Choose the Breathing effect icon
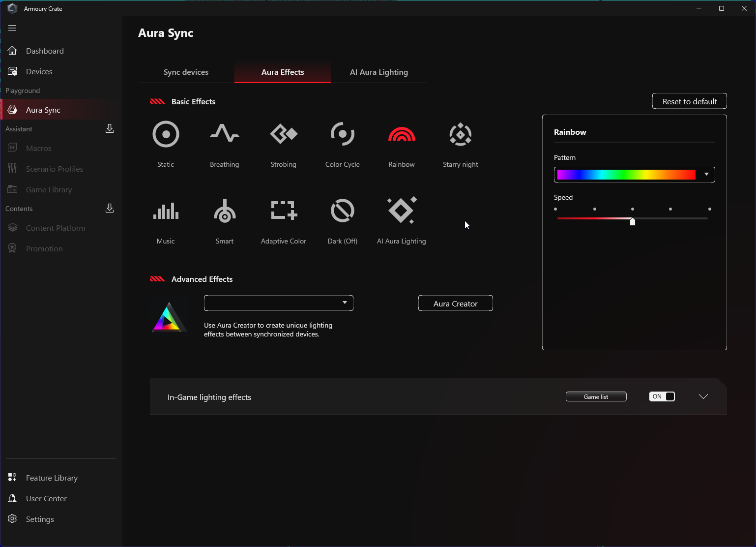 [225, 133]
